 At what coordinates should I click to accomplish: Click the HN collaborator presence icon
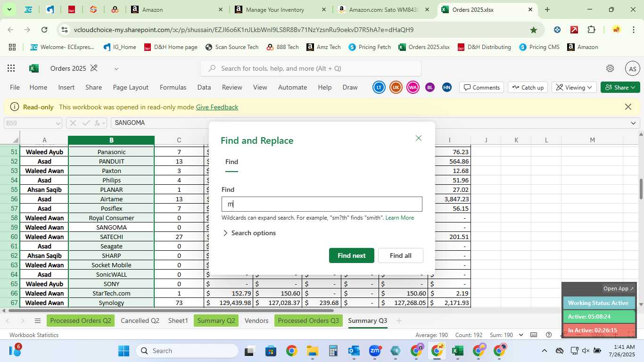[447, 87]
